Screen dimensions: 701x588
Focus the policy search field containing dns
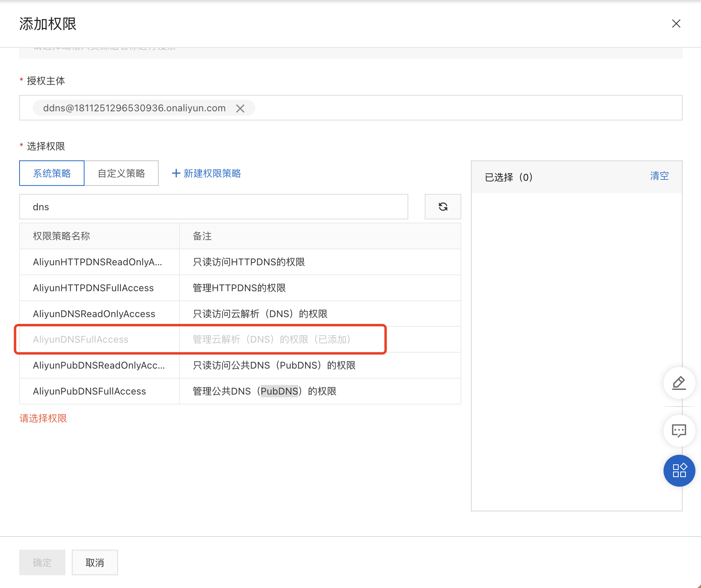pos(214,207)
